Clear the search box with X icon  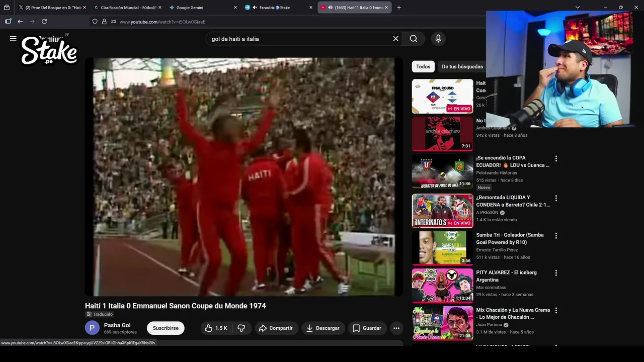click(395, 39)
